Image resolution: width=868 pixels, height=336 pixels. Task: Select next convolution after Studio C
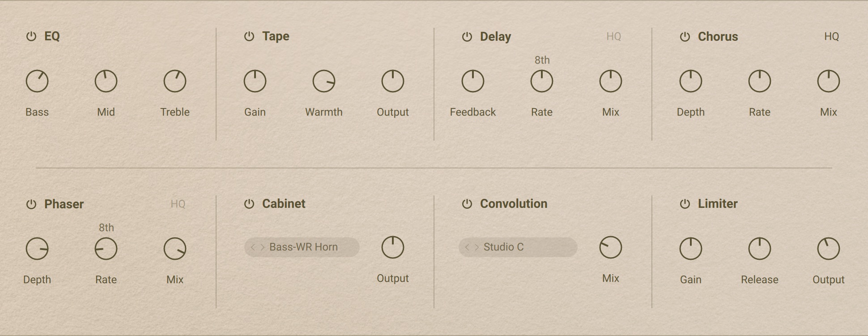[477, 247]
